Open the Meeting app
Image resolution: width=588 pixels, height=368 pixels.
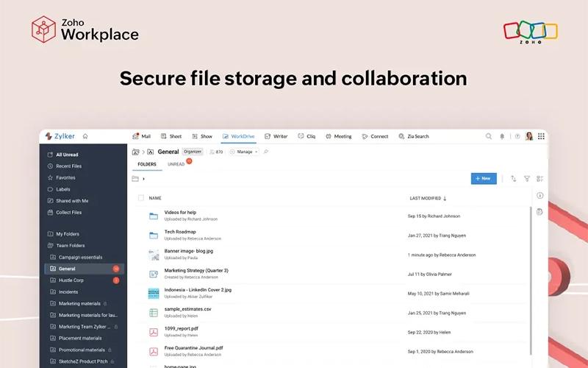click(339, 136)
